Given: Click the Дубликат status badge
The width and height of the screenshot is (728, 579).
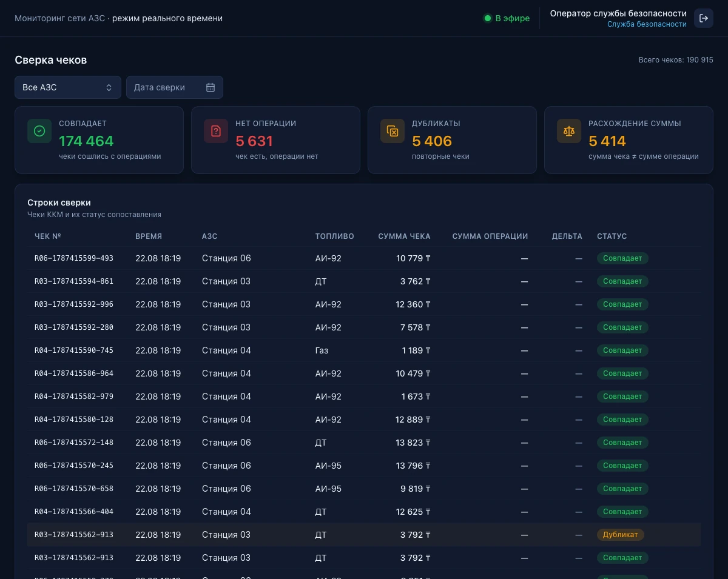Looking at the screenshot, I should coord(621,535).
